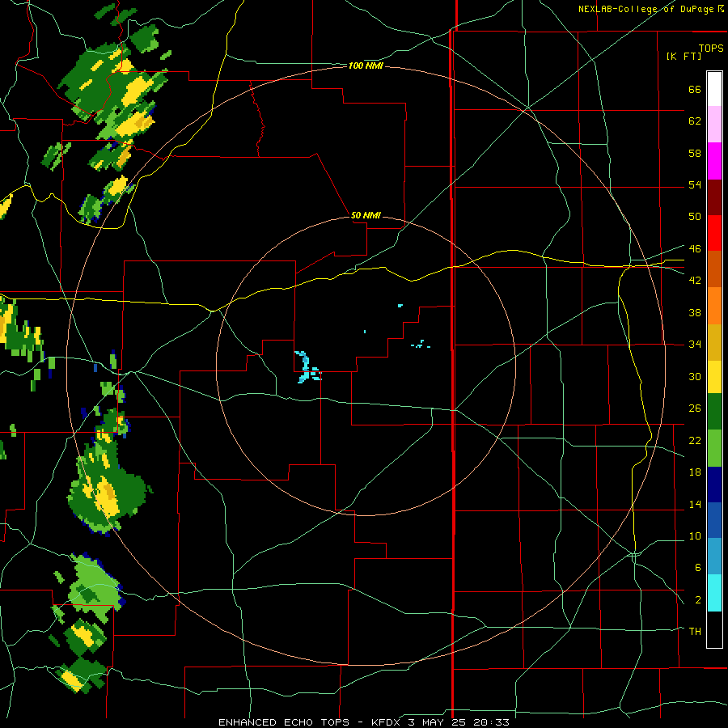Viewport: 728px width, 728px height.
Task: Select the "KFDX" radar site identifier
Action: tap(385, 722)
